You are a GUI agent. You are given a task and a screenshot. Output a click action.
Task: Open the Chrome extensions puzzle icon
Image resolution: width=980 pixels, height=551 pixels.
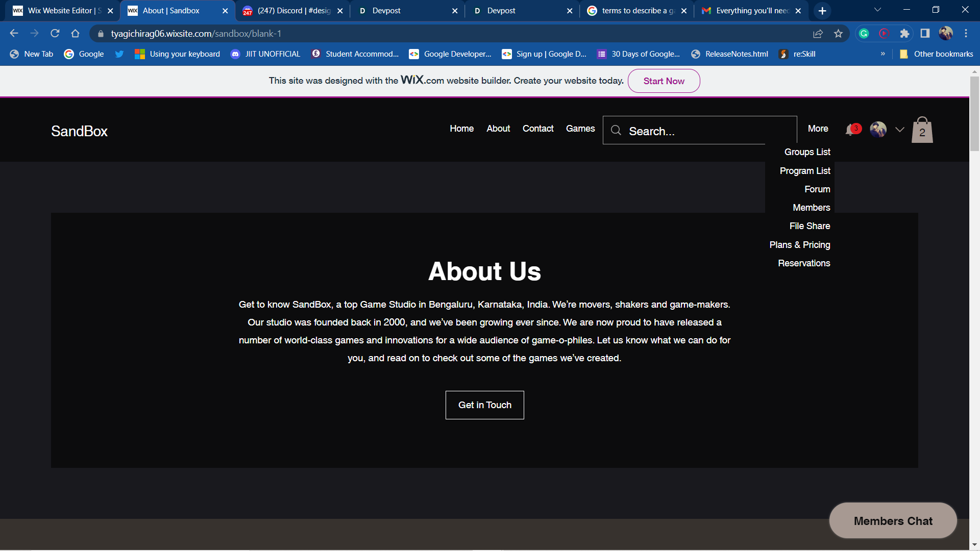tap(904, 34)
